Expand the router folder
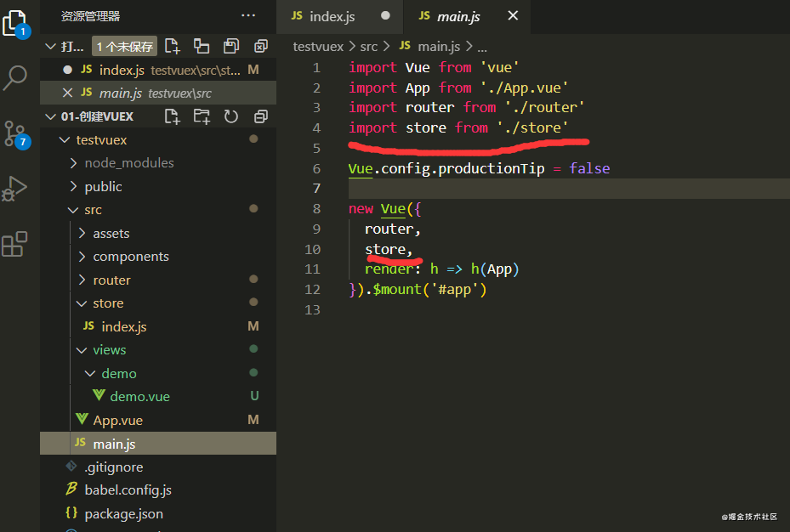Screen dimensions: 790x532 click(x=82, y=280)
